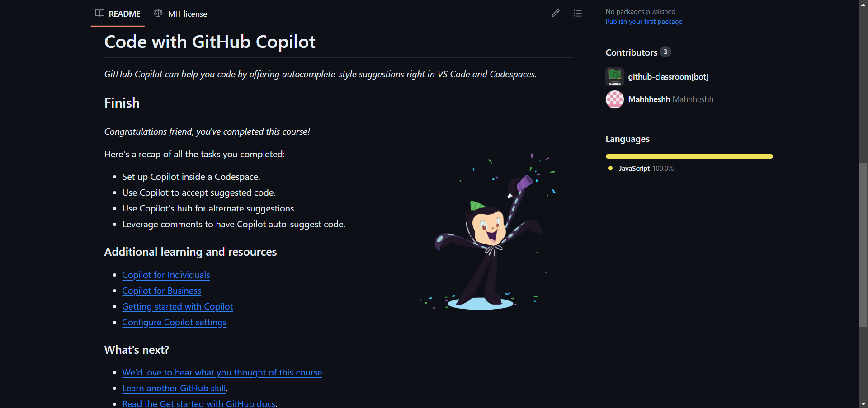868x408 pixels.
Task: Click the JavaScript language progress bar
Action: (689, 156)
